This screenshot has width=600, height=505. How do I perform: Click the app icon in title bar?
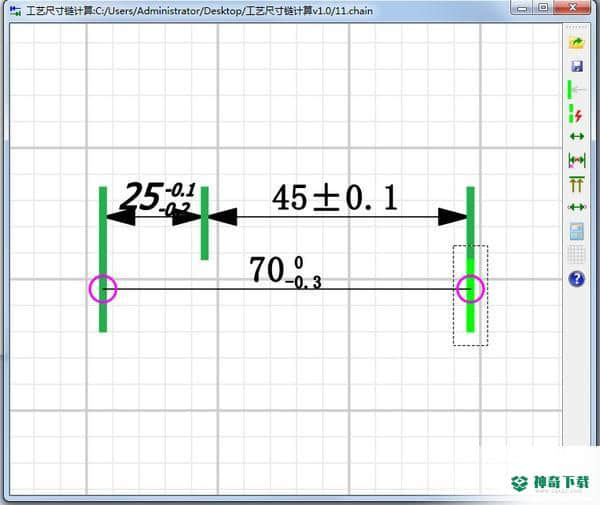pos(16,11)
